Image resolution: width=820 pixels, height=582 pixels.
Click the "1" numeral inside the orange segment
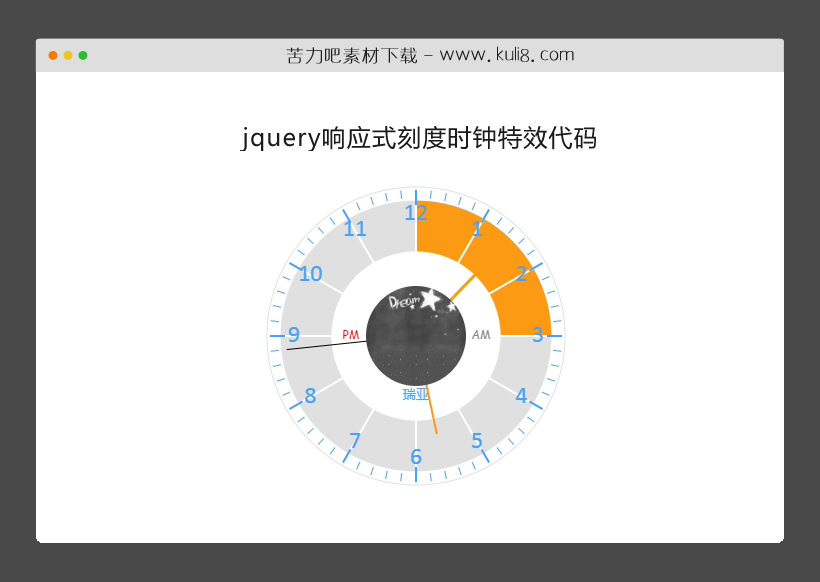477,229
